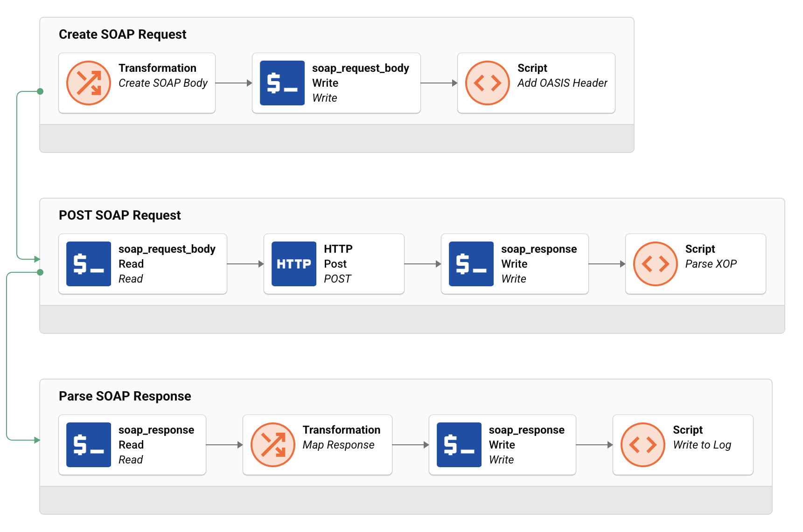Select the Parse XOP Script icon
Image resolution: width=803 pixels, height=532 pixels.
pos(655,264)
